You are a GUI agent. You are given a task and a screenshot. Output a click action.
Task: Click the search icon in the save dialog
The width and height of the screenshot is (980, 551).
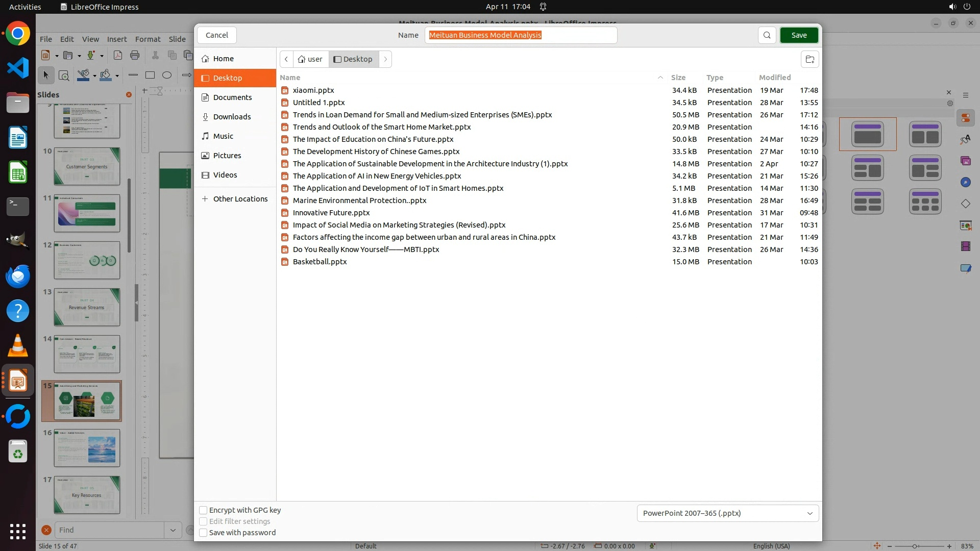[x=767, y=35]
